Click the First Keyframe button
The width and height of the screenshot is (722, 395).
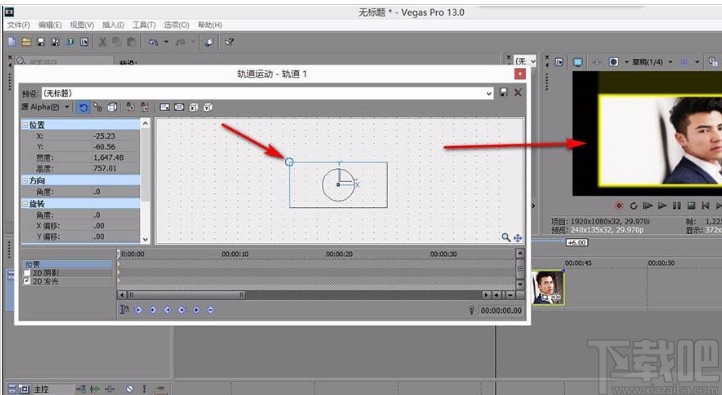[138, 310]
